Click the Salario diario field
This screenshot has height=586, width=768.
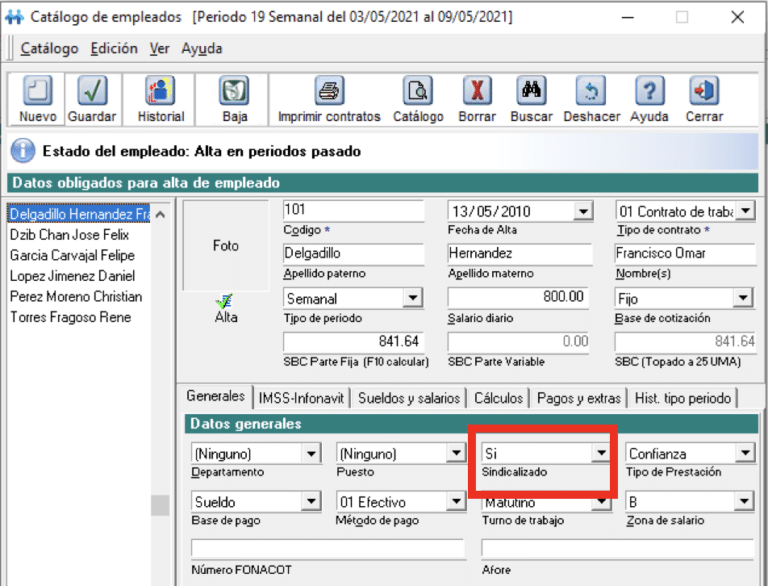(x=518, y=297)
